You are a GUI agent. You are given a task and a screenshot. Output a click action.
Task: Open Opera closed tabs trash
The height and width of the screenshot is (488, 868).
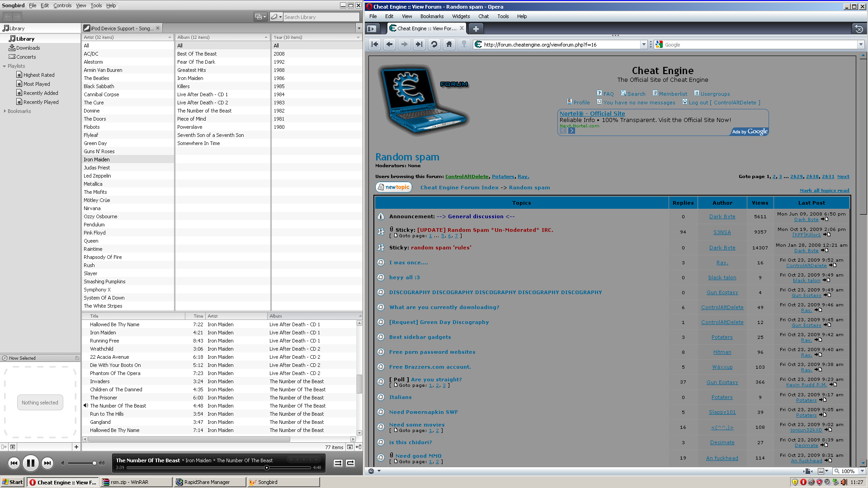coord(859,28)
